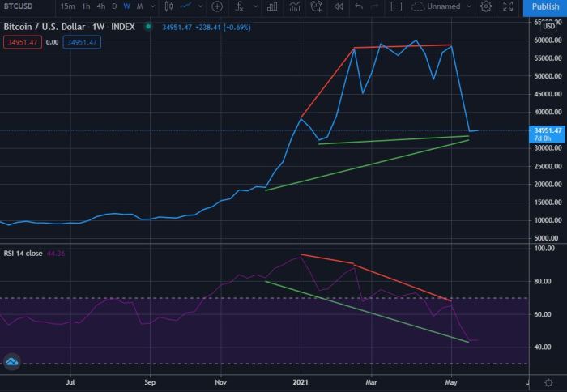Select the weekly W timeframe
The width and height of the screenshot is (567, 392).
pyautogui.click(x=126, y=6)
